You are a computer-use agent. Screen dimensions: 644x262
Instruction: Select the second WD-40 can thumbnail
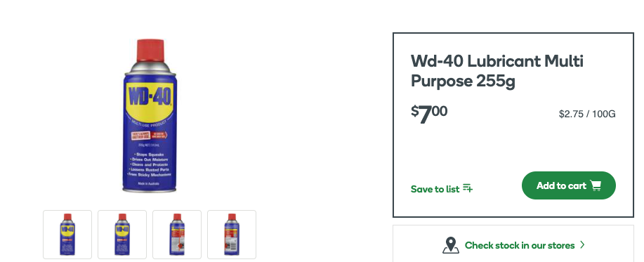click(x=122, y=235)
